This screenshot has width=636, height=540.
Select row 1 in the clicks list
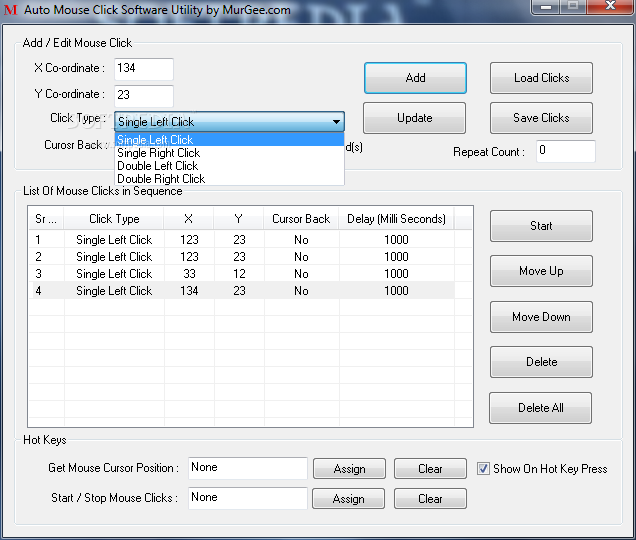click(x=242, y=240)
